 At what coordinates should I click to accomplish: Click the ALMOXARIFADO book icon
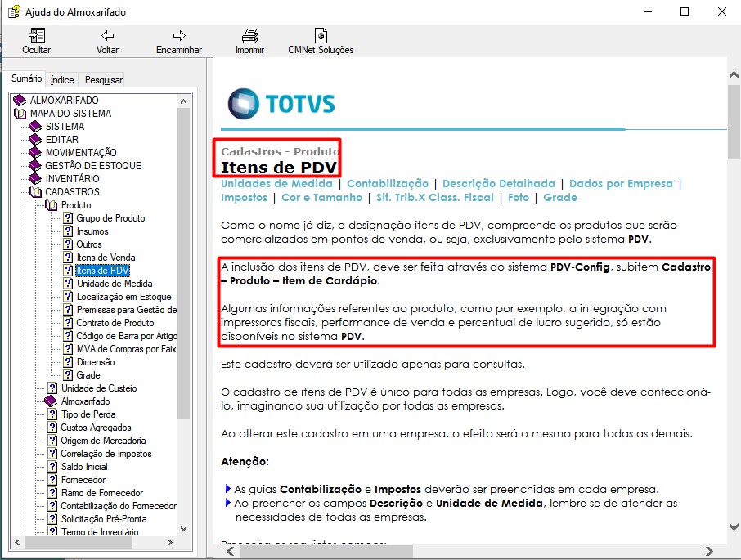pyautogui.click(x=20, y=100)
